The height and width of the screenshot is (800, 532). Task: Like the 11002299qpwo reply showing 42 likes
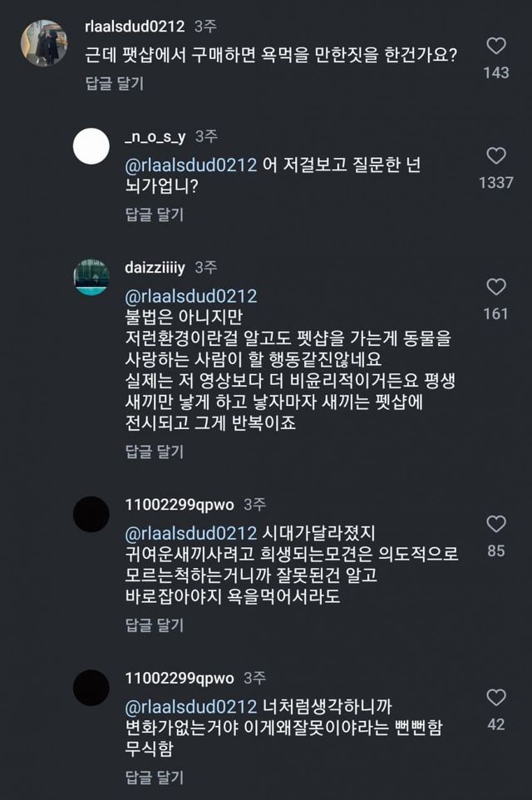click(x=496, y=697)
